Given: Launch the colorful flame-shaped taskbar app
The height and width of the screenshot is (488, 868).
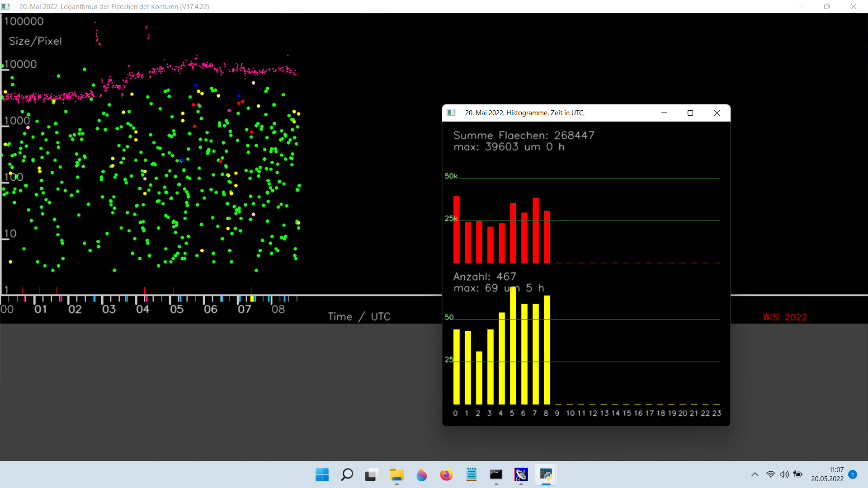Looking at the screenshot, I should pos(421,475).
